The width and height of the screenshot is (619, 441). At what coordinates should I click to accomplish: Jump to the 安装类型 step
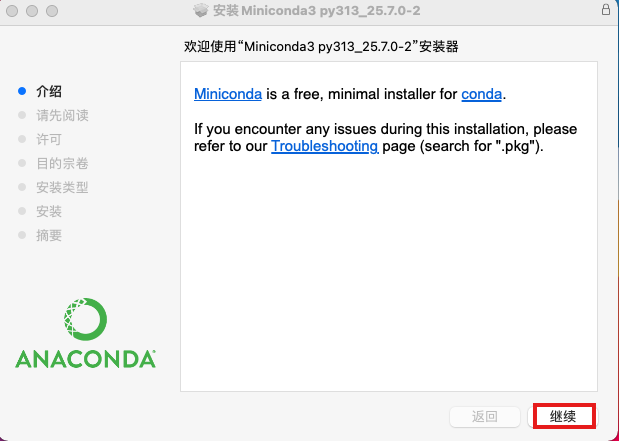[x=62, y=187]
